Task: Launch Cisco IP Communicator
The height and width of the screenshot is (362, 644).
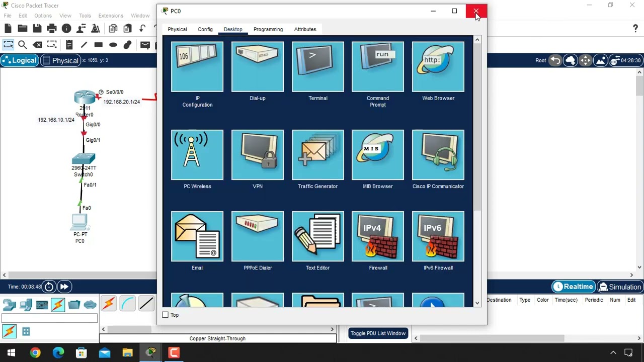Action: (x=438, y=155)
